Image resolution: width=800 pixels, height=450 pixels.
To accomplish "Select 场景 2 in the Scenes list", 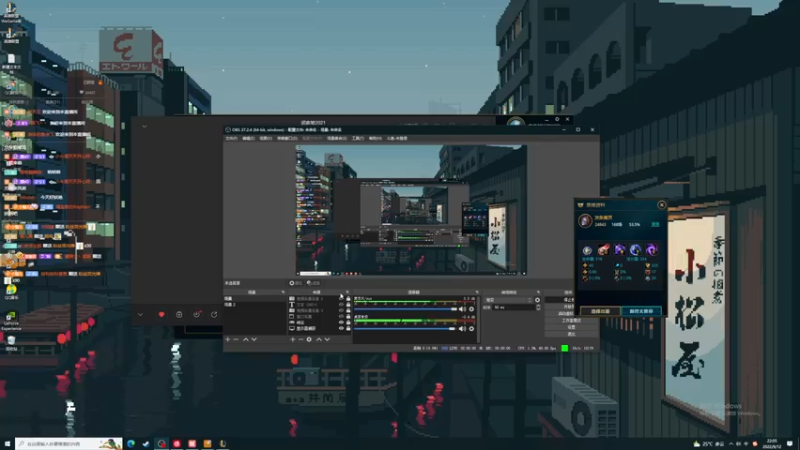I will [254, 305].
